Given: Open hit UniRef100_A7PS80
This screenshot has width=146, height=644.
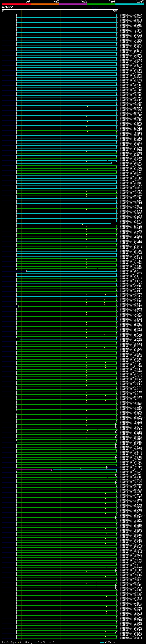Looking at the screenshot, I should coord(131,30).
